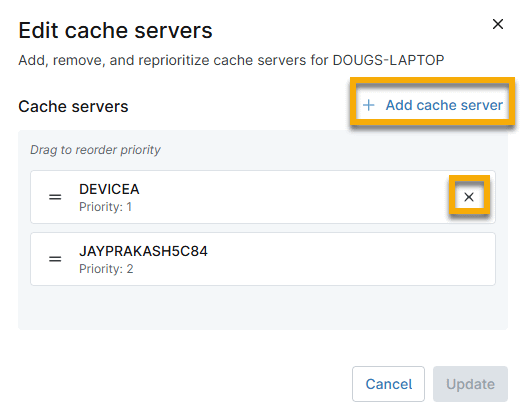This screenshot has width=527, height=417.
Task: Click the Priority: 2 label
Action: pos(106,269)
